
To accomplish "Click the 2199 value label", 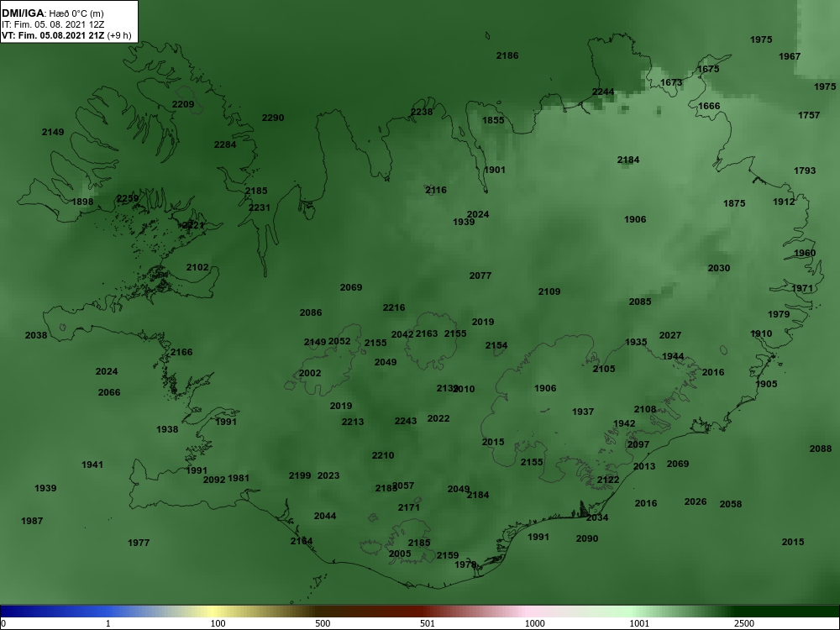I will coord(300,475).
